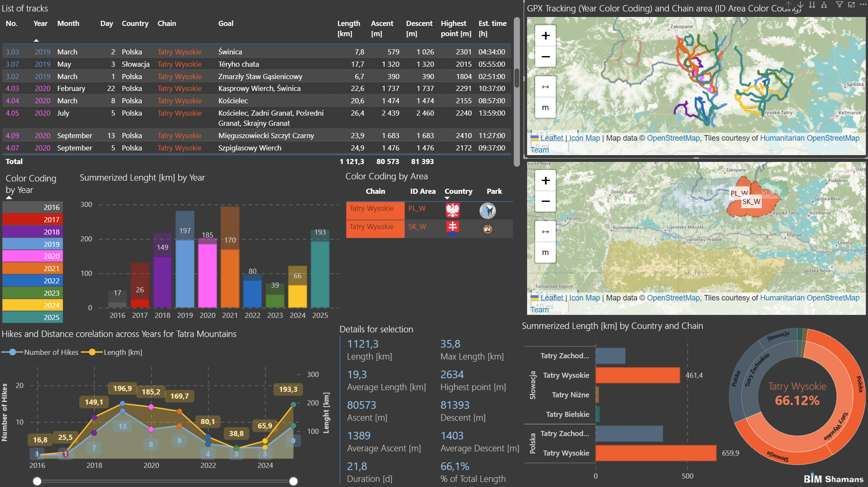Zoom in on the GPX Tracking map

pyautogui.click(x=545, y=35)
